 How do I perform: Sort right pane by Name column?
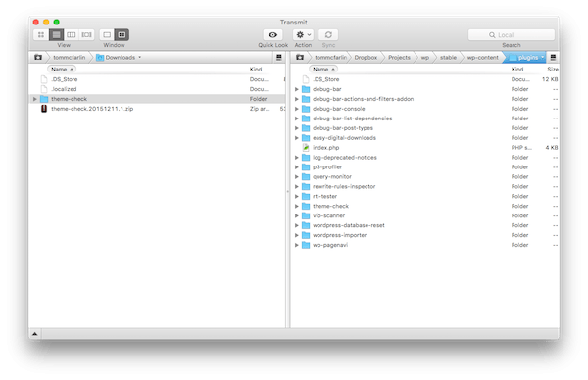click(323, 69)
